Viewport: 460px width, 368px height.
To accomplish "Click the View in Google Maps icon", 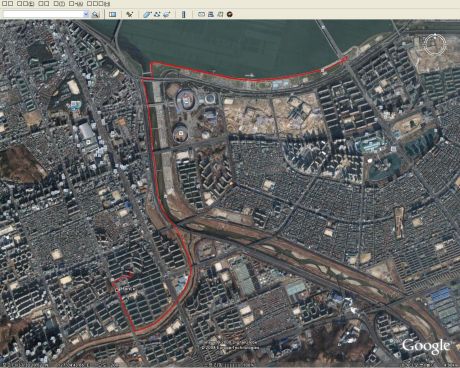I will 220,14.
